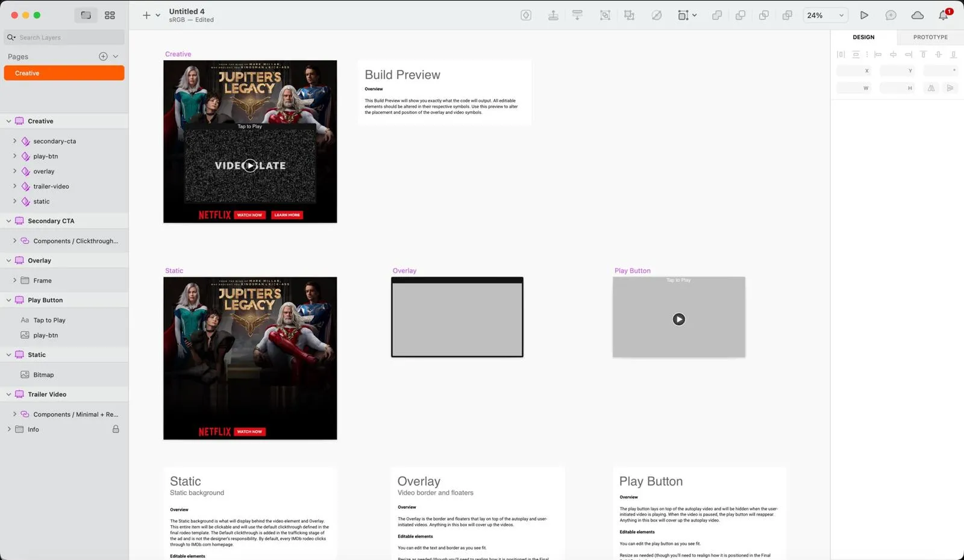Click the LEARN MORE button in Creative artboard
This screenshot has width=964, height=560.
pyautogui.click(x=287, y=215)
